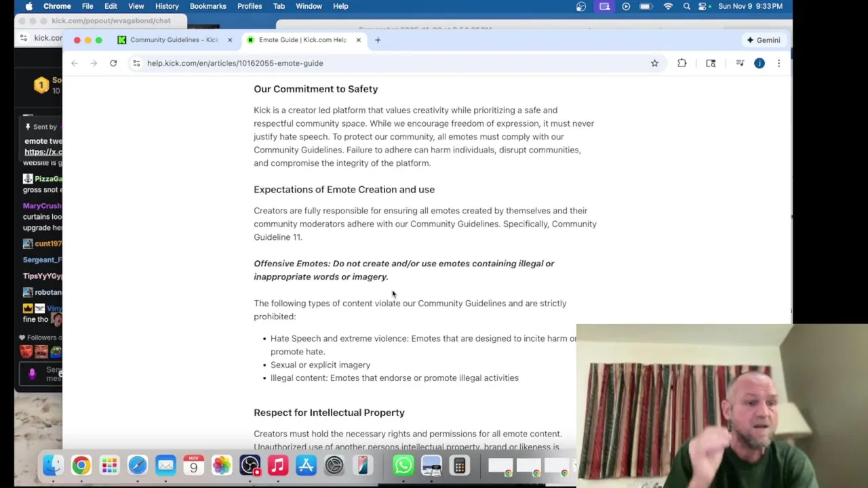
Task: Open the Bookmarks menu
Action: [208, 6]
